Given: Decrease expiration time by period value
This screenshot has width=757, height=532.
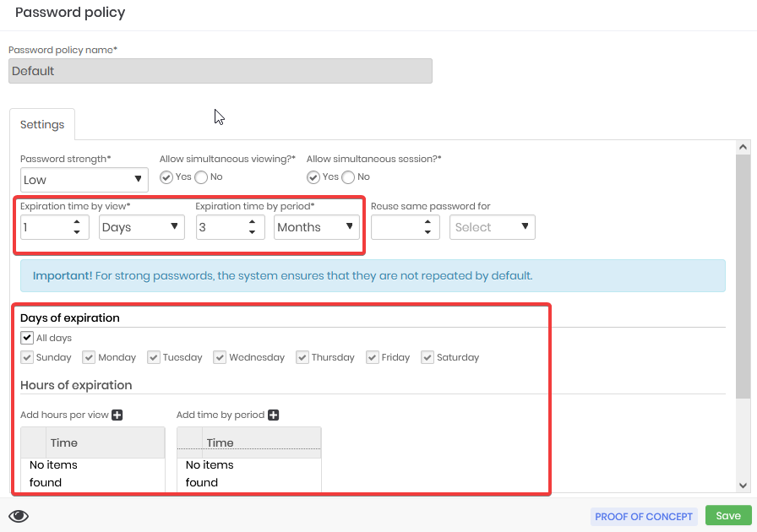Looking at the screenshot, I should click(x=252, y=232).
